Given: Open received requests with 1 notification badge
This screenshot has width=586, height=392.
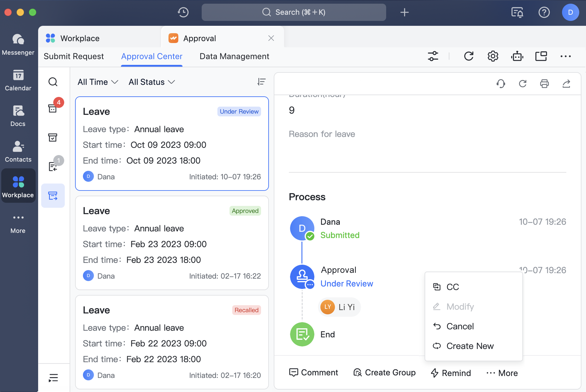Looking at the screenshot, I should click(x=53, y=166).
